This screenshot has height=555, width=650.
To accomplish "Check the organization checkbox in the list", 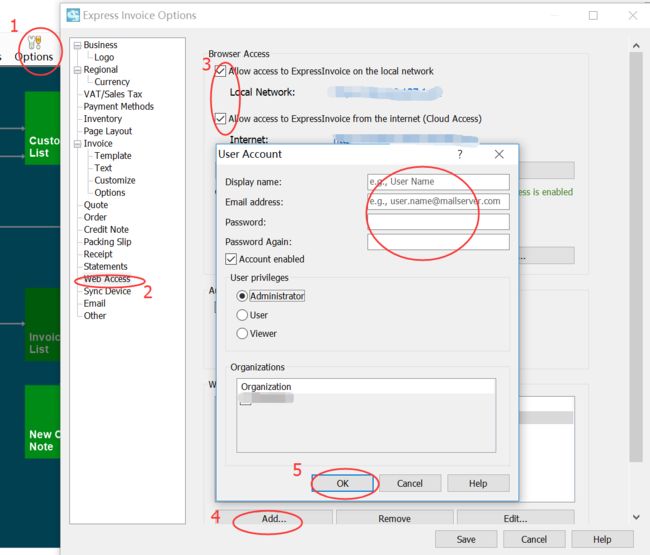I will click(x=245, y=400).
